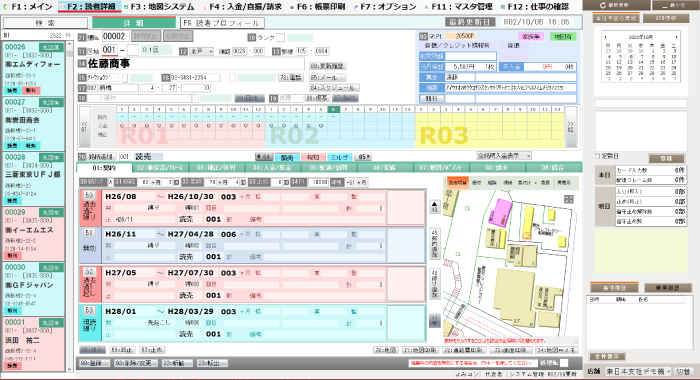Expand the 全経済入金表示 dropdown
This screenshot has height=380, width=700.
point(504,156)
